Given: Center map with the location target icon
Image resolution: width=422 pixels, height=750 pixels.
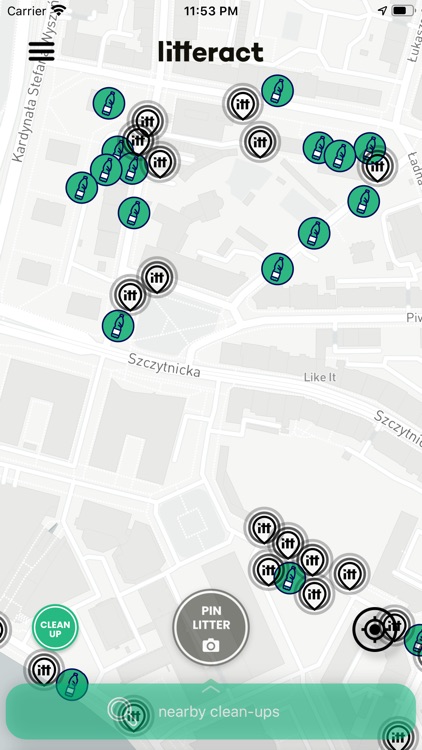Looking at the screenshot, I should [375, 629].
